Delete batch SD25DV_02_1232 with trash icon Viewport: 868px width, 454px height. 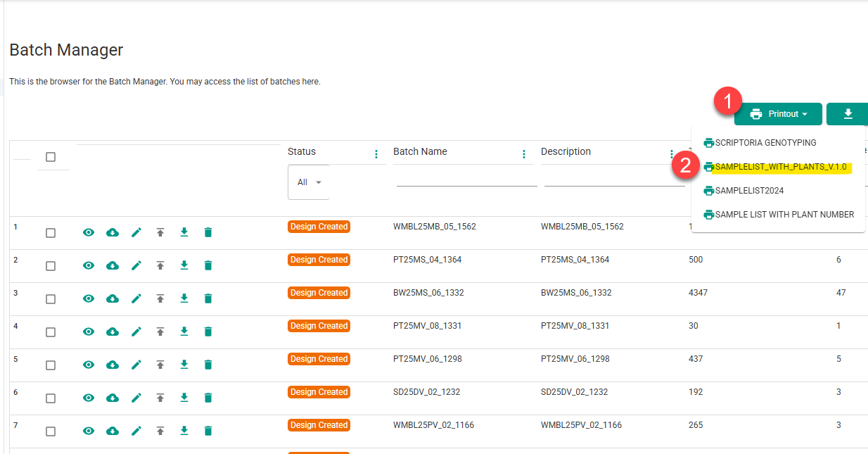208,398
